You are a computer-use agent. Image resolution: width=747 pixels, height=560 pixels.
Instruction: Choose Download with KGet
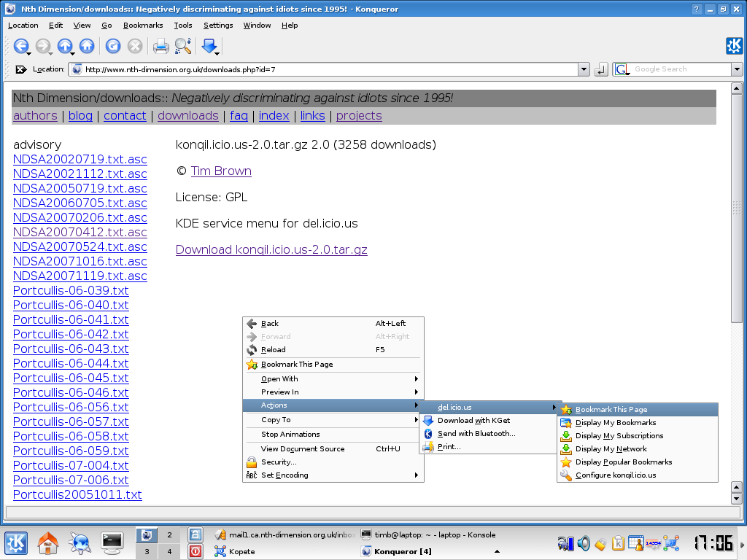pos(488,421)
